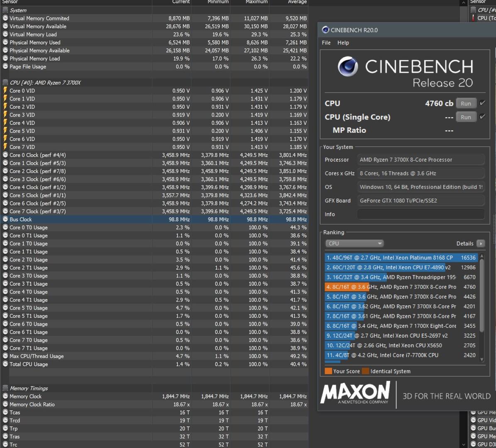Click the Cinebench R20 title bar icon
This screenshot has width=496, height=448.
tap(325, 30)
